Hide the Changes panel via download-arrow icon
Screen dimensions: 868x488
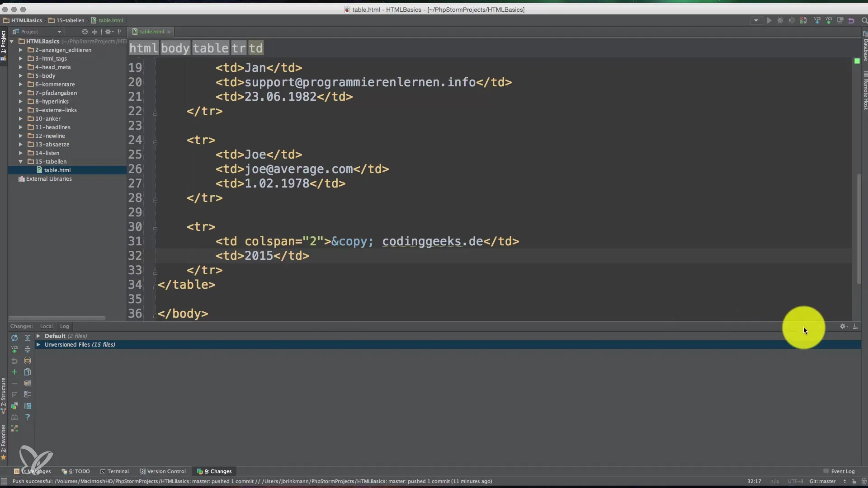click(x=855, y=326)
